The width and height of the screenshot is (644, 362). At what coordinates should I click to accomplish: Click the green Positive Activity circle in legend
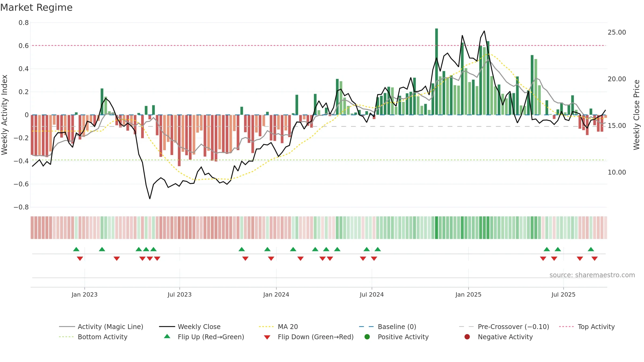pyautogui.click(x=367, y=337)
